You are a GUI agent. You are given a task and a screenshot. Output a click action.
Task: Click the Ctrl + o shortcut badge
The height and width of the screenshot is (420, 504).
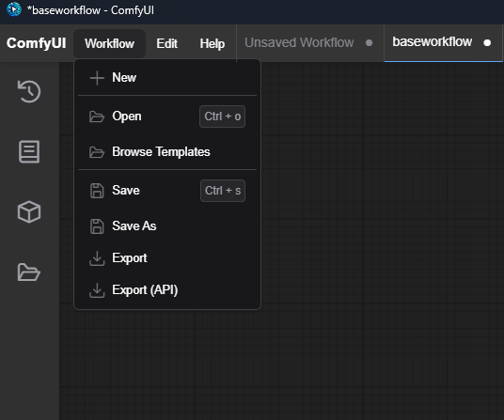[x=223, y=117]
